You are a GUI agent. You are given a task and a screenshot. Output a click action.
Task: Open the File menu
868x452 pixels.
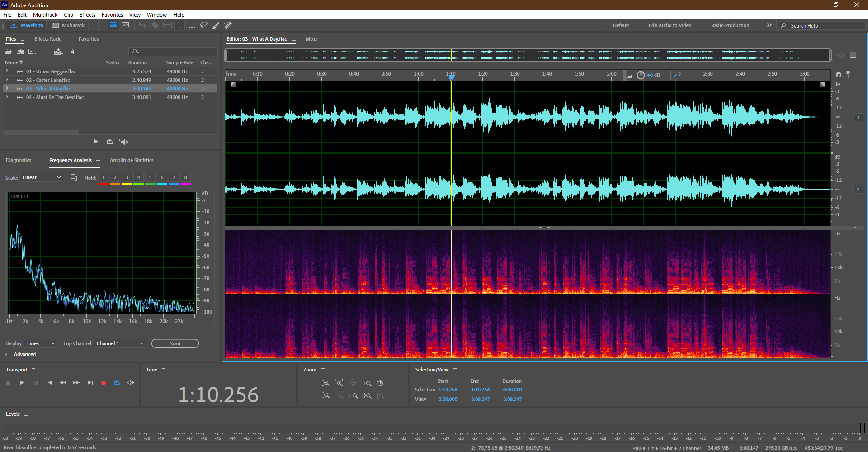tap(7, 15)
